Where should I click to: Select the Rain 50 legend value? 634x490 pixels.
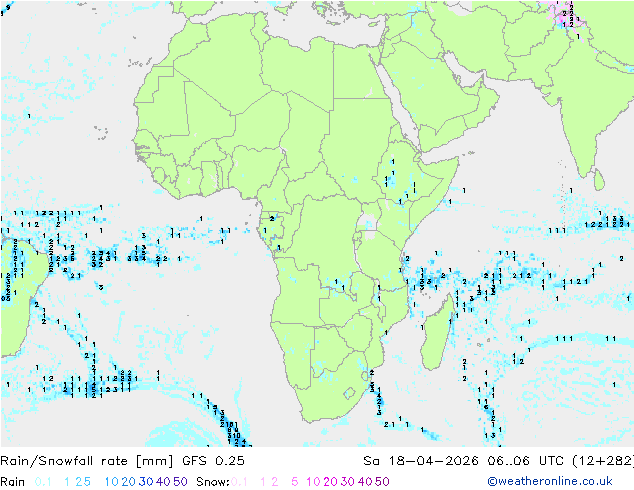point(180,482)
